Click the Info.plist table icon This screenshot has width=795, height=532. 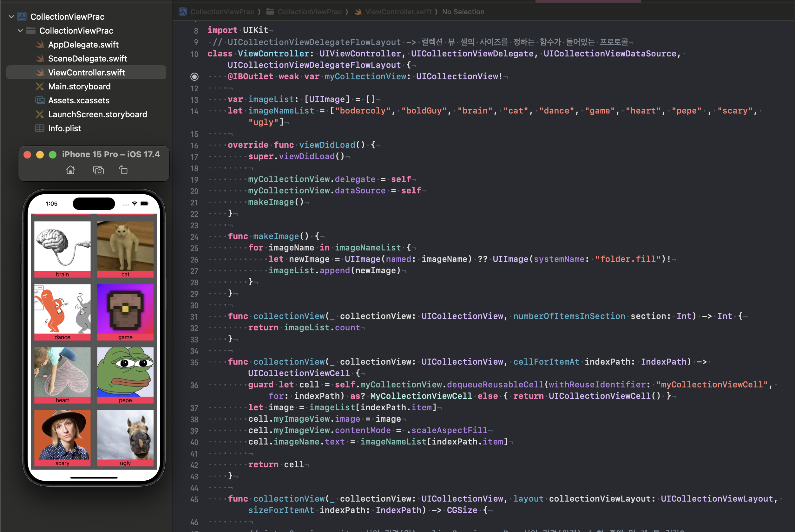click(x=40, y=128)
